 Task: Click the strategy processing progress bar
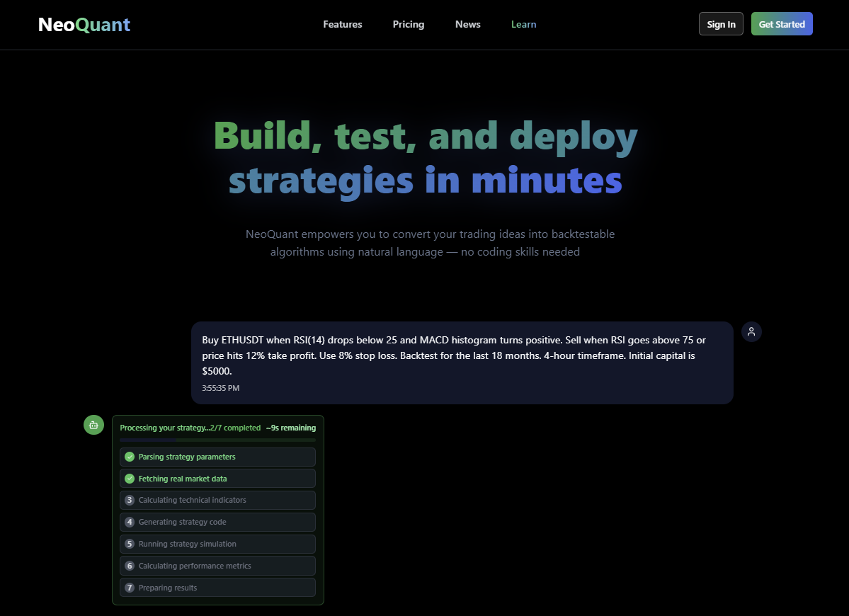coord(217,440)
